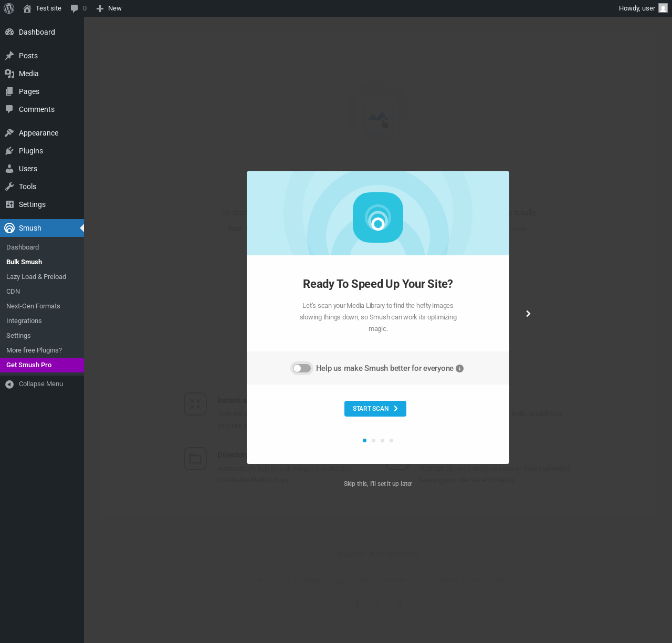
Task: Open the main Dashboard menu item
Action: click(42, 32)
